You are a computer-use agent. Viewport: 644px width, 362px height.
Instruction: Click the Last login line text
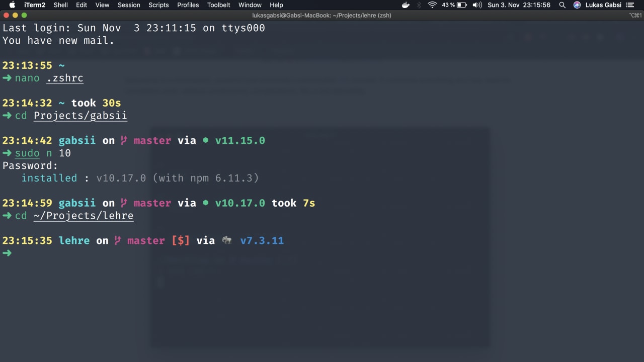point(134,28)
